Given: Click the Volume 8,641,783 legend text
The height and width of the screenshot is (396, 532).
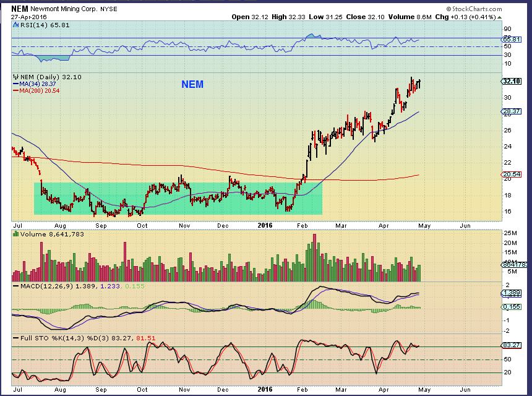Looking at the screenshot, I should (x=52, y=234).
